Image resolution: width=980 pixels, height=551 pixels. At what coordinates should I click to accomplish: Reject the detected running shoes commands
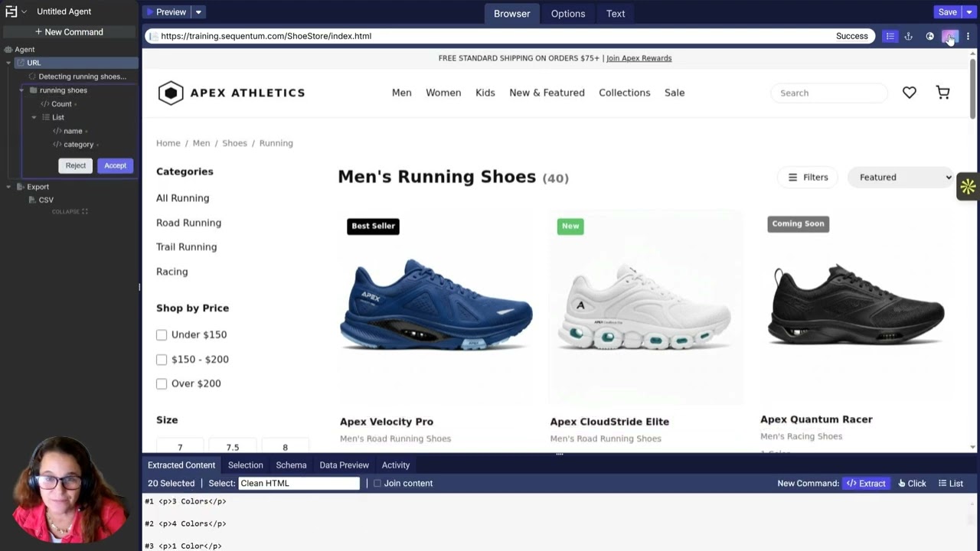pos(76,166)
